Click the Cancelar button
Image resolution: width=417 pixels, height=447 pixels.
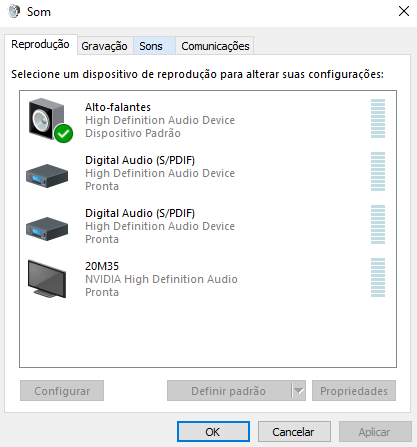point(294,432)
